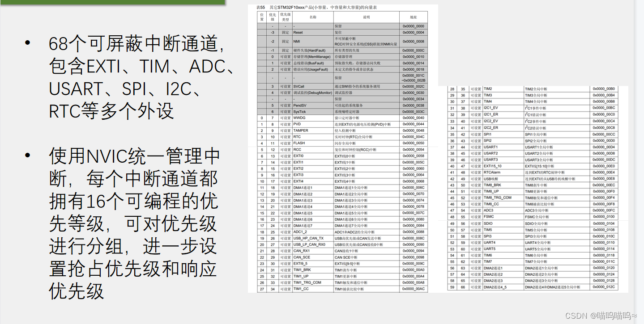Select the address '0x0000_000C'
644x324 pixels.
(x=413, y=50)
